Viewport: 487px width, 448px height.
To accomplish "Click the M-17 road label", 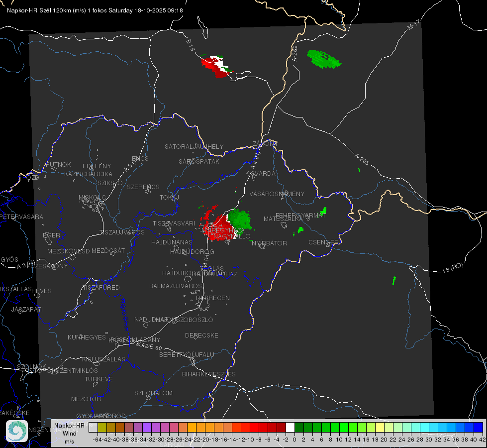I will tap(413, 24).
